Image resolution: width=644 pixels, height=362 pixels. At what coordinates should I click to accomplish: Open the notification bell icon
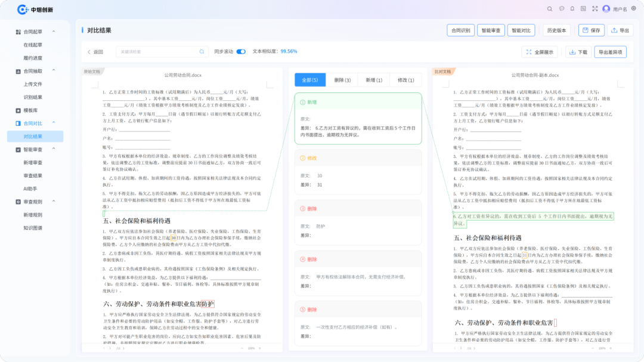point(572,8)
